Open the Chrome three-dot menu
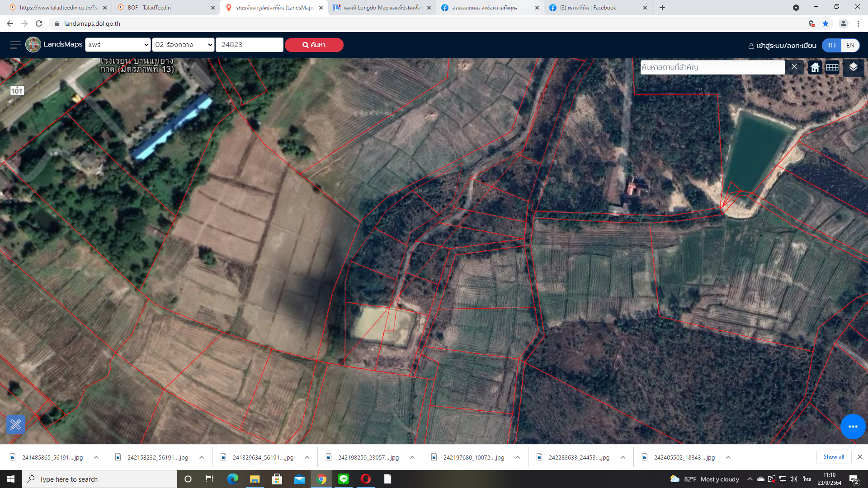 [x=858, y=23]
